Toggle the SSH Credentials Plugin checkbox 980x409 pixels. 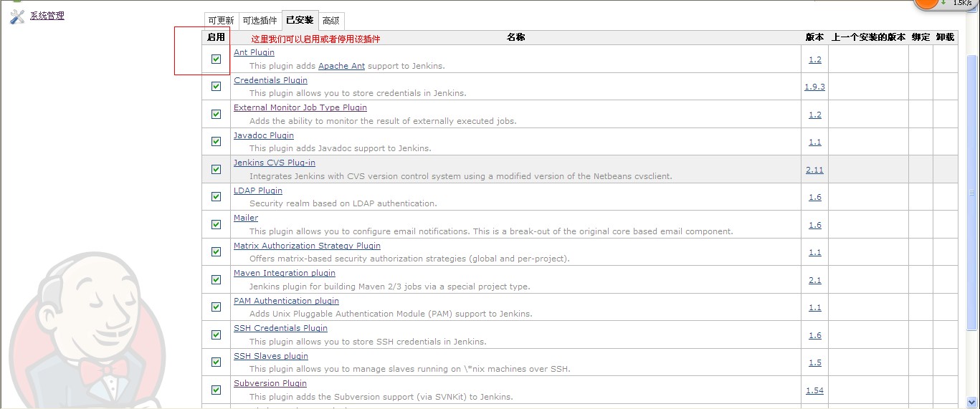tap(216, 335)
